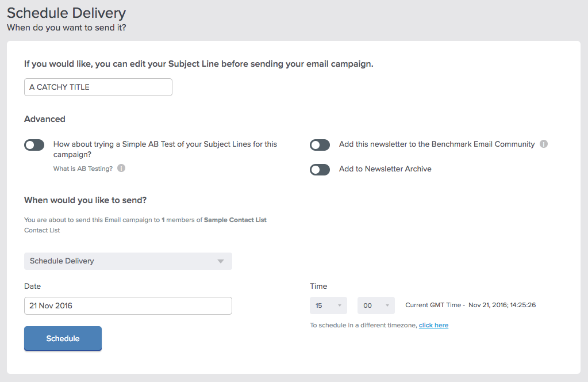Click the info icon beside "What is AB Testing?"
Viewport: 588px width, 382px height.
click(120, 169)
